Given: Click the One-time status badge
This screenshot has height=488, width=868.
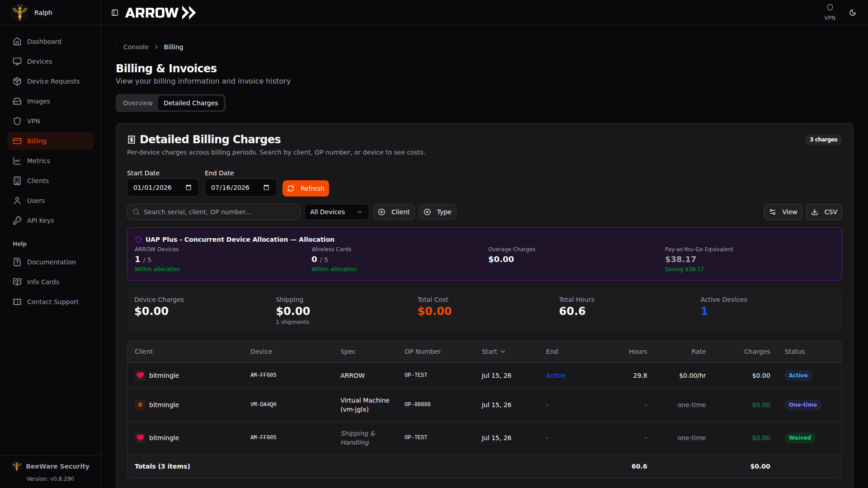Looking at the screenshot, I should point(802,405).
